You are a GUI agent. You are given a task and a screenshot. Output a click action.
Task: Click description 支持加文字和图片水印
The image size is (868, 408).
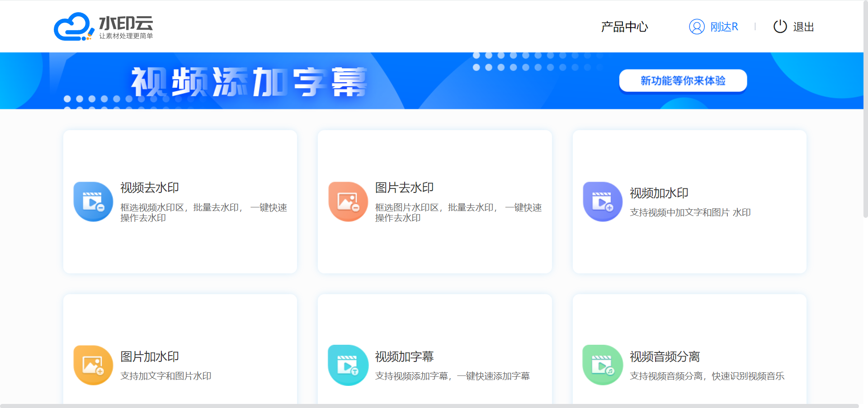point(166,376)
